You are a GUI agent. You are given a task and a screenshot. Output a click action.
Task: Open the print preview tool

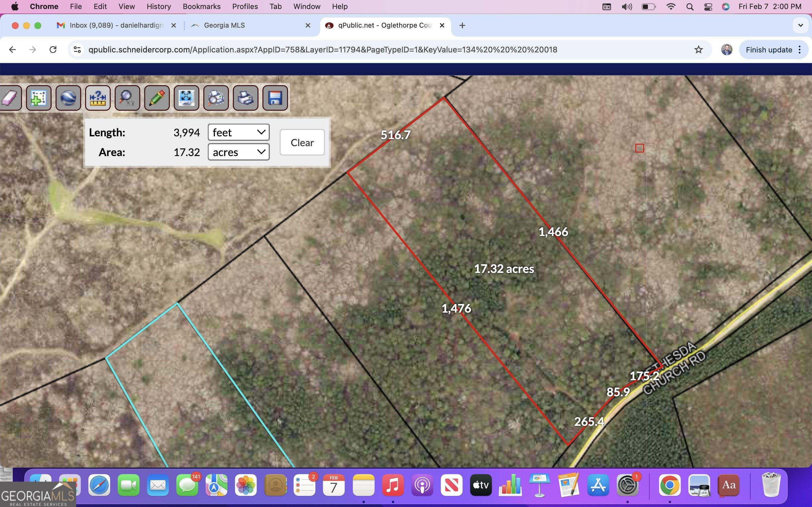(x=216, y=98)
